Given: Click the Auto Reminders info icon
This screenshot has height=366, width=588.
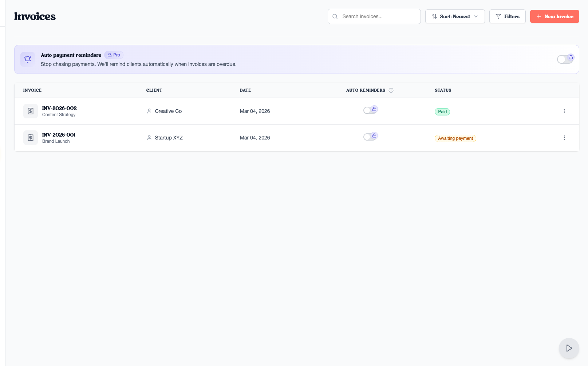Looking at the screenshot, I should 391,90.
